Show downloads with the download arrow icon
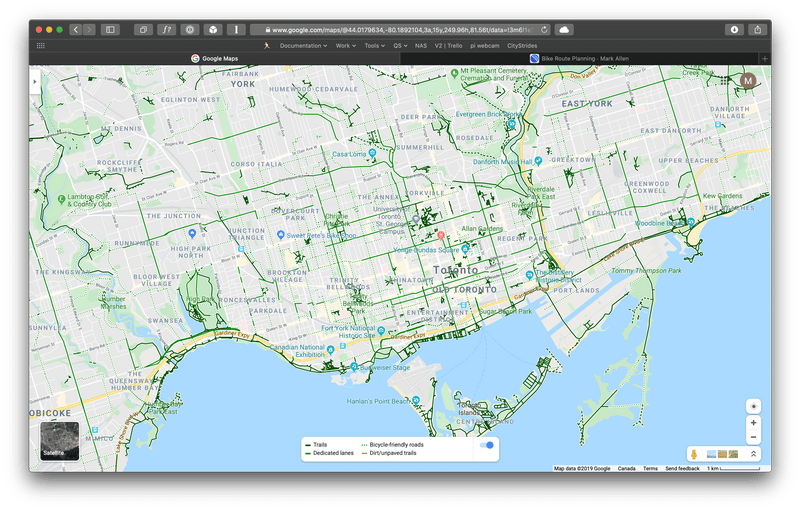This screenshot has height=510, width=800. [734, 30]
